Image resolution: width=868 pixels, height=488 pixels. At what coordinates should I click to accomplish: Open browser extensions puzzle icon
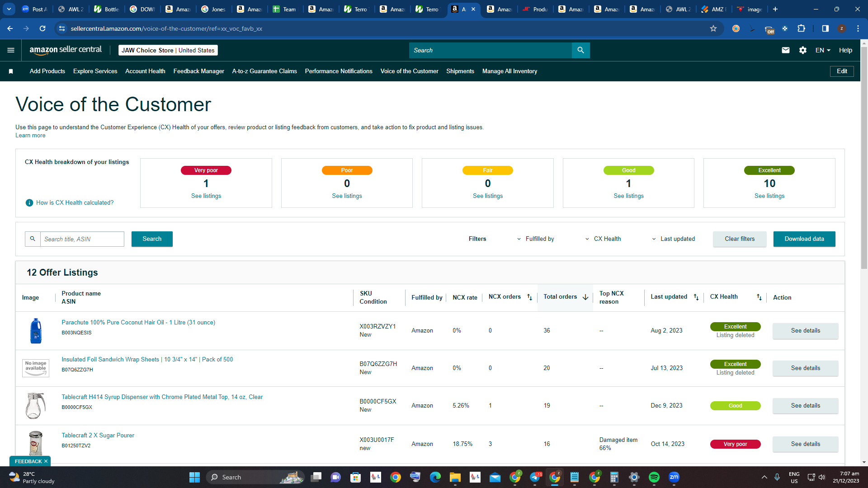click(801, 28)
